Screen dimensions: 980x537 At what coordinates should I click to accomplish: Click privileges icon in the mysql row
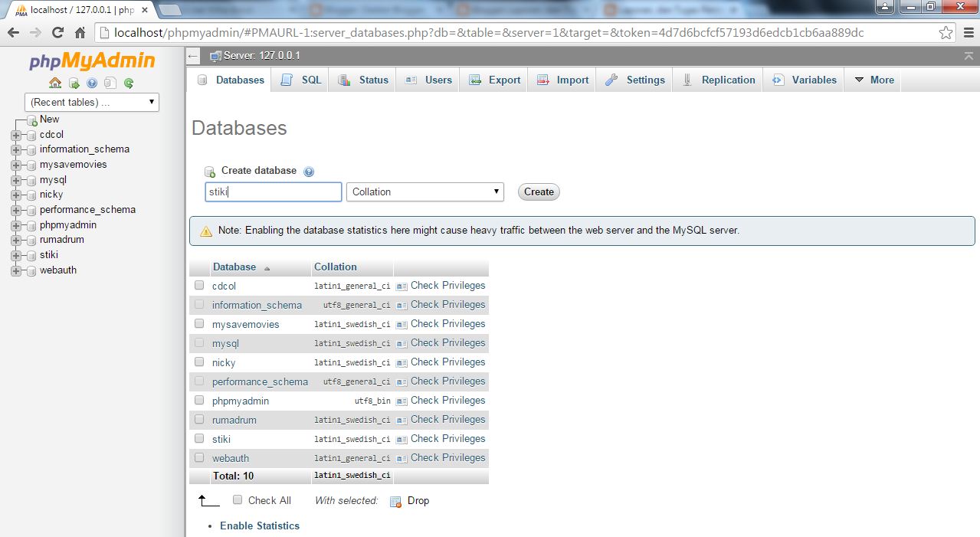coord(402,343)
